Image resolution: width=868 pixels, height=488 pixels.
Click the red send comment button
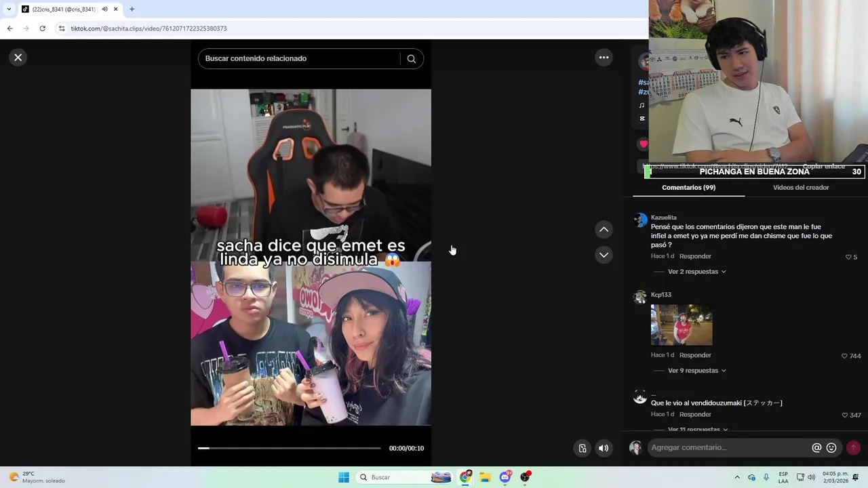853,447
